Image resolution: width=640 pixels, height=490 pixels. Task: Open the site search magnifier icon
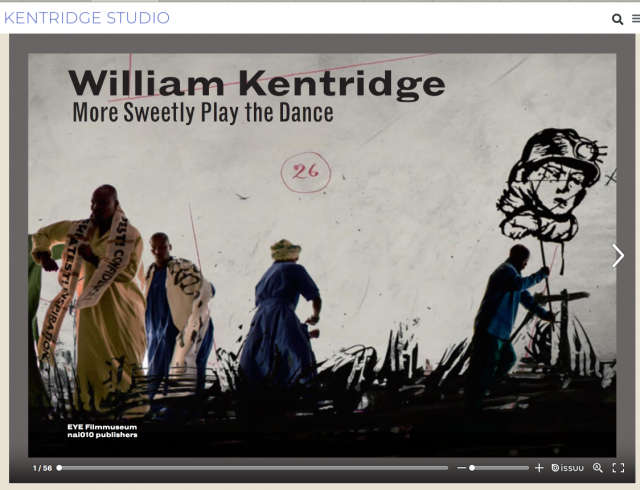tap(617, 19)
